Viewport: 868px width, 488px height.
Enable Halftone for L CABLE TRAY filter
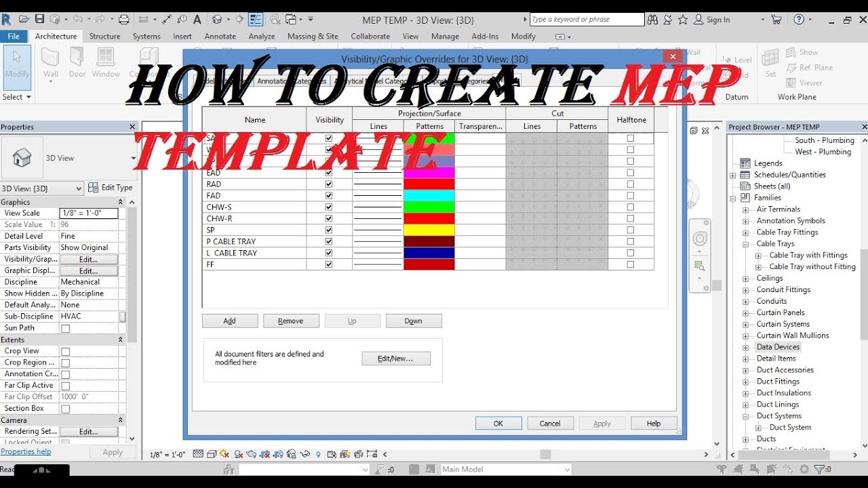click(x=631, y=253)
